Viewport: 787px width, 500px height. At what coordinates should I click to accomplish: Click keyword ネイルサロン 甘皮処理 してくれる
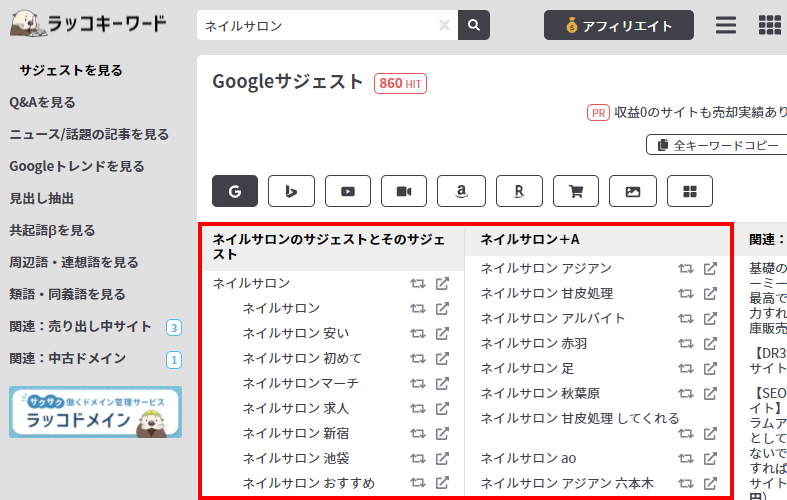click(x=580, y=418)
